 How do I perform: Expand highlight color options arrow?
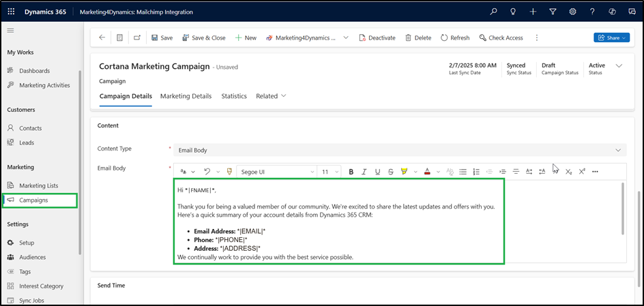415,172
